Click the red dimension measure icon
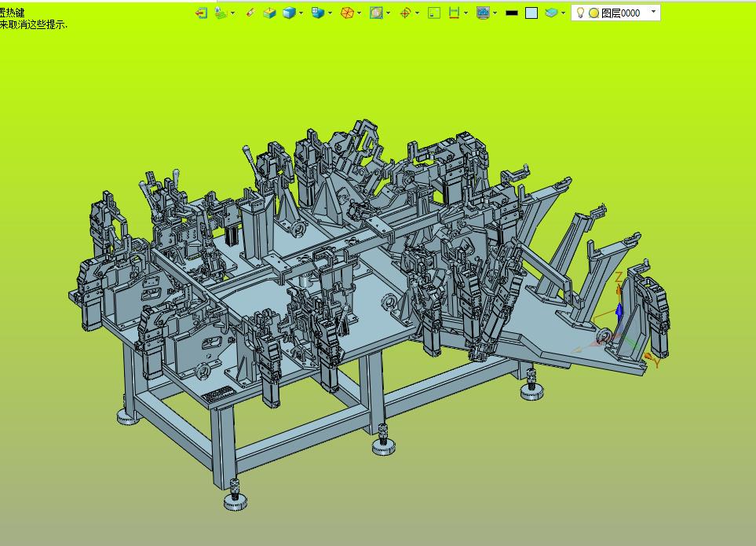This screenshot has height=546, width=756. point(454,13)
